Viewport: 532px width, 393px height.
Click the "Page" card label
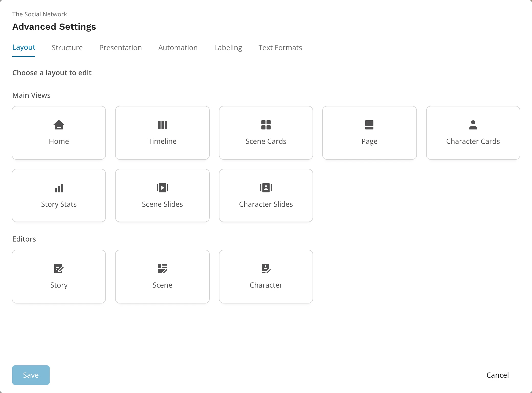coord(369,141)
